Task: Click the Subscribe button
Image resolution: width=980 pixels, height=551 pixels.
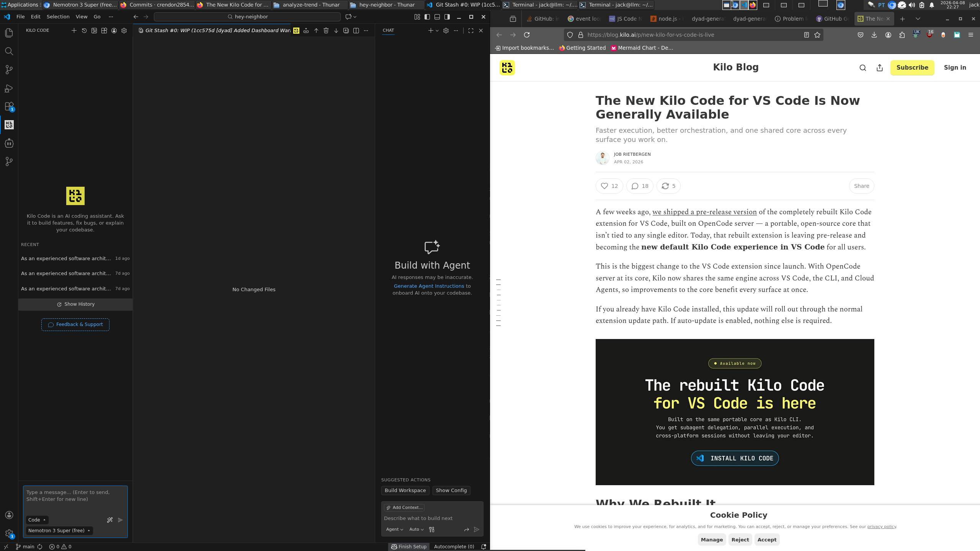Action: [x=912, y=68]
